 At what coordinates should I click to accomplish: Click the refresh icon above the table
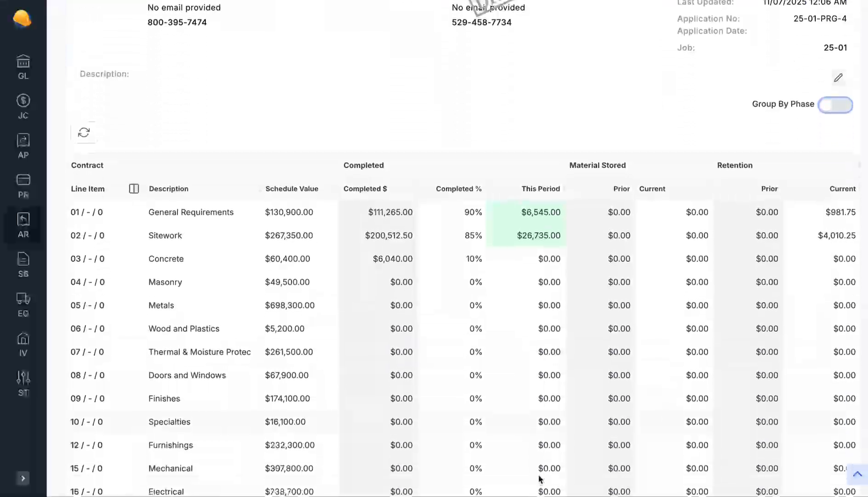click(84, 133)
